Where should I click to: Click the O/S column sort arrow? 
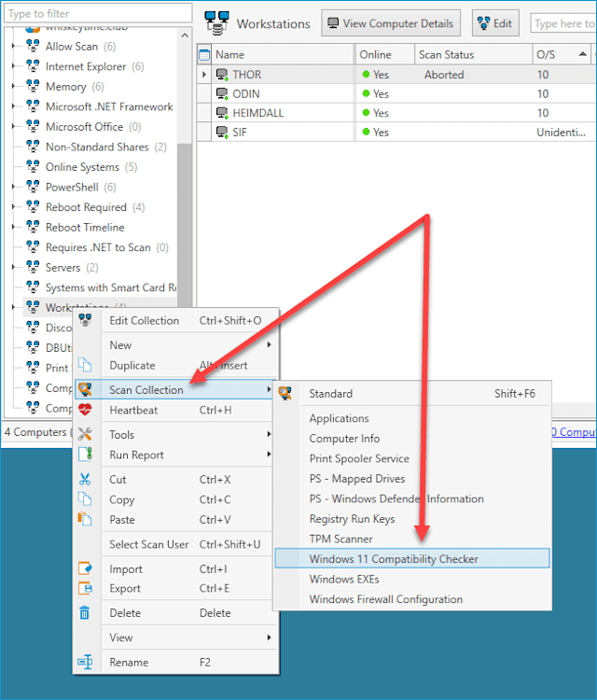[x=582, y=54]
